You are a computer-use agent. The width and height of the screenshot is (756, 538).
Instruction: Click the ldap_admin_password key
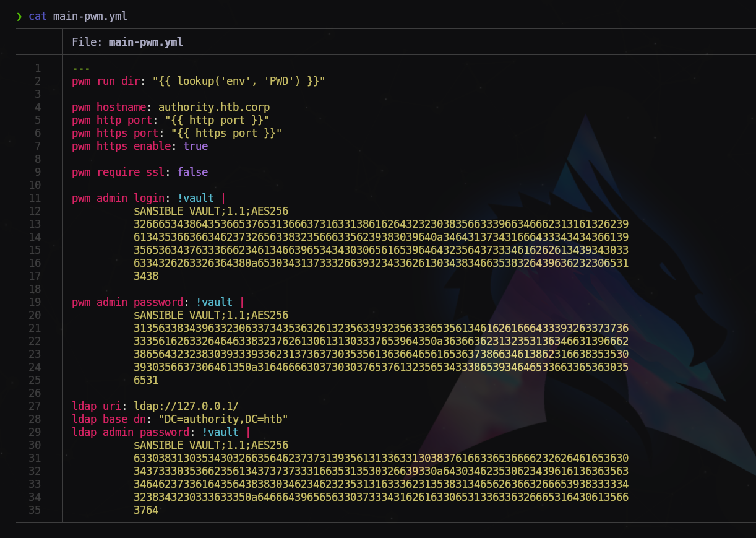point(130,432)
